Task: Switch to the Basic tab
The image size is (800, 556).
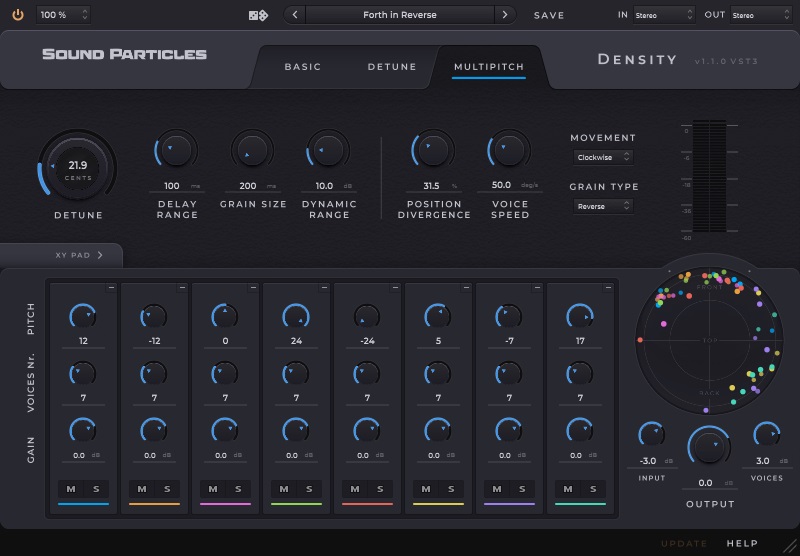Action: coord(303,67)
